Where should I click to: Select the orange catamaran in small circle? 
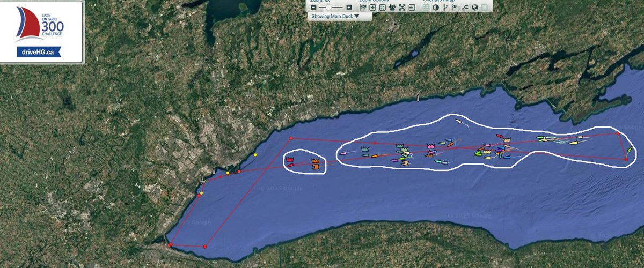coord(316,167)
